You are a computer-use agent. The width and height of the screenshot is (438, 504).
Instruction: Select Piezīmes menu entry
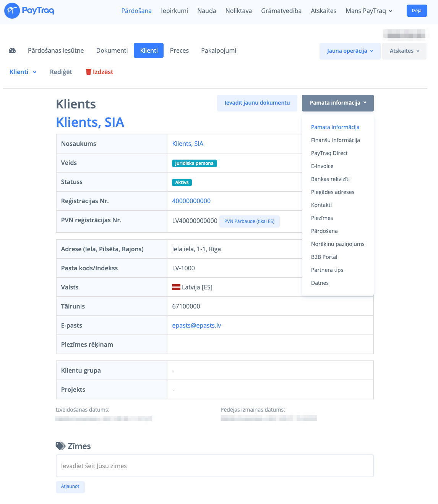point(322,218)
